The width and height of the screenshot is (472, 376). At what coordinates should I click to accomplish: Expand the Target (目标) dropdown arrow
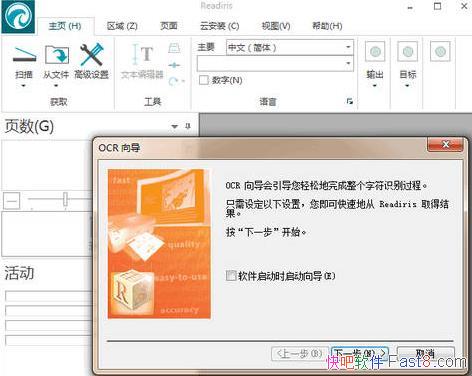[407, 86]
